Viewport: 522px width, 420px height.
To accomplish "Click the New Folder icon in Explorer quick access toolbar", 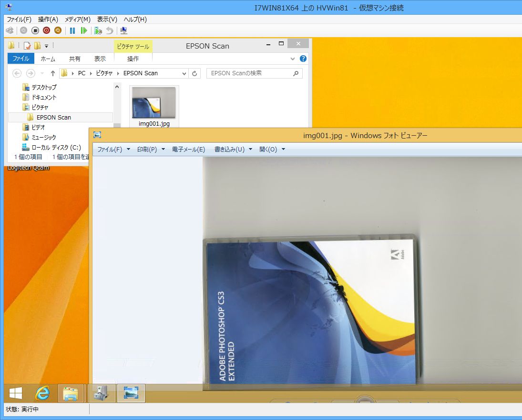I will click(x=37, y=46).
